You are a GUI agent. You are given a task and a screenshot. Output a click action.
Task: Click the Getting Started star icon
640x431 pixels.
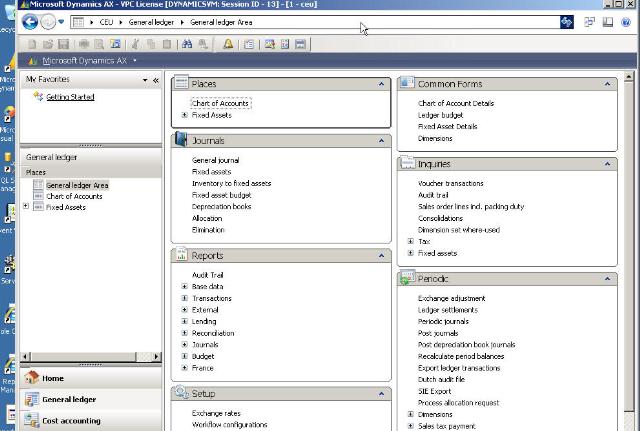tap(38, 96)
